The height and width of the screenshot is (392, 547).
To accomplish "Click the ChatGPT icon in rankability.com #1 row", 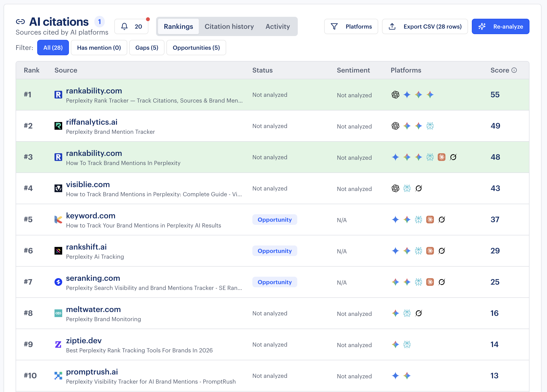I will 395,95.
